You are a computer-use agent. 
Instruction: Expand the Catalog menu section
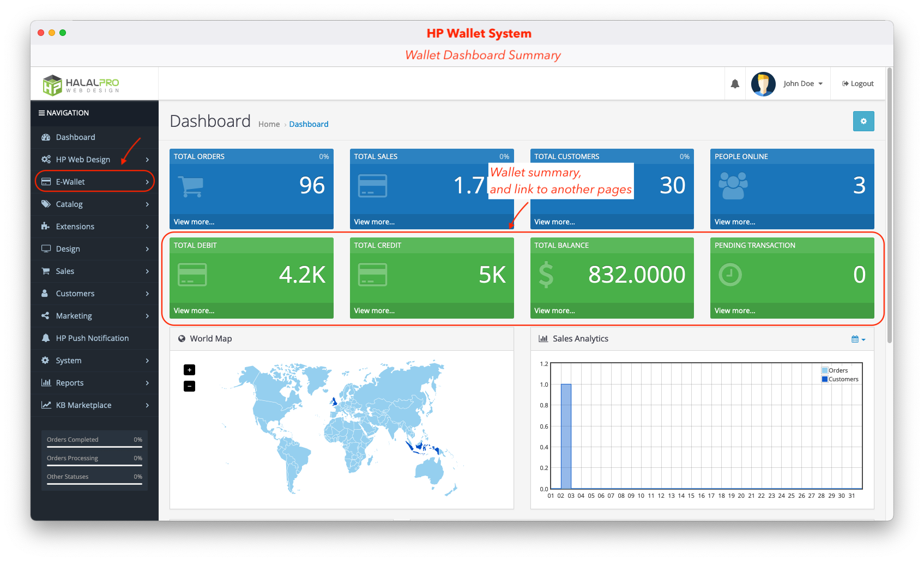point(94,204)
